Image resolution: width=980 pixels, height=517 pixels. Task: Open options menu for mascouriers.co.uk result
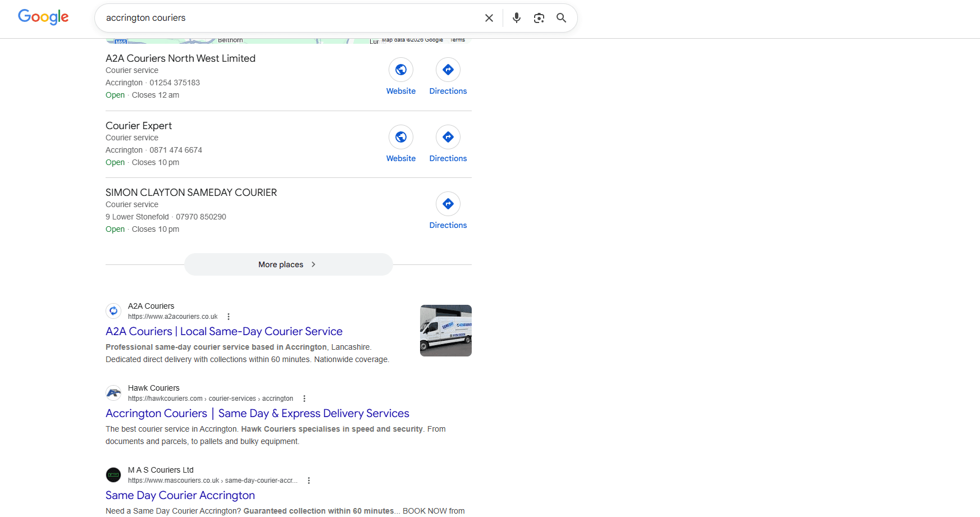click(309, 481)
